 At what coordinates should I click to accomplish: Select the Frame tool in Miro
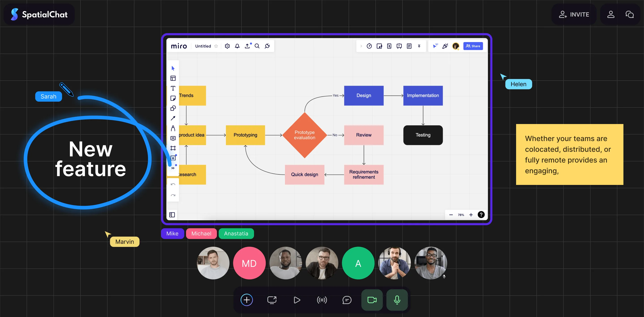[x=173, y=148]
